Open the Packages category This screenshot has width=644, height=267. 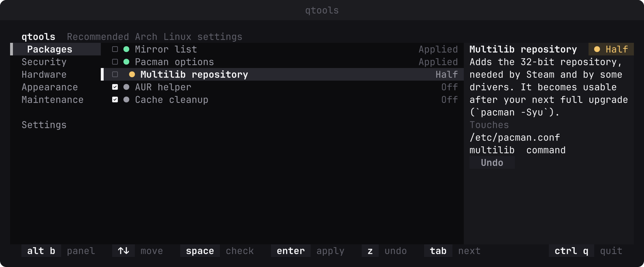coord(55,49)
